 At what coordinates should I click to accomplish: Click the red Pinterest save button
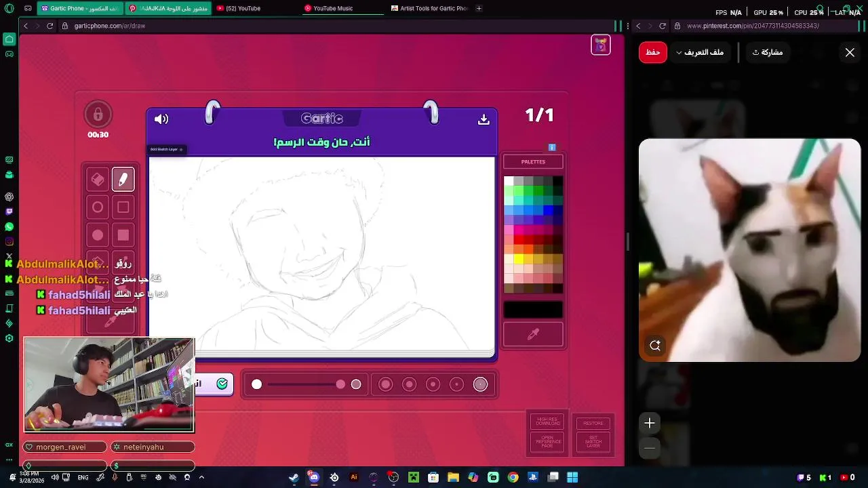click(x=653, y=52)
